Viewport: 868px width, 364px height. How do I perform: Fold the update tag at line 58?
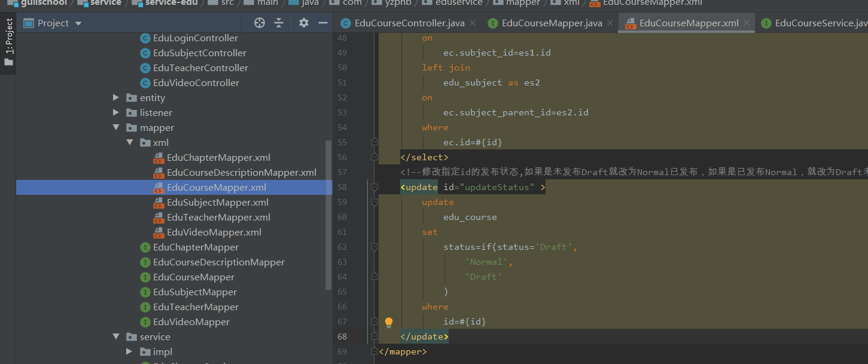click(374, 187)
